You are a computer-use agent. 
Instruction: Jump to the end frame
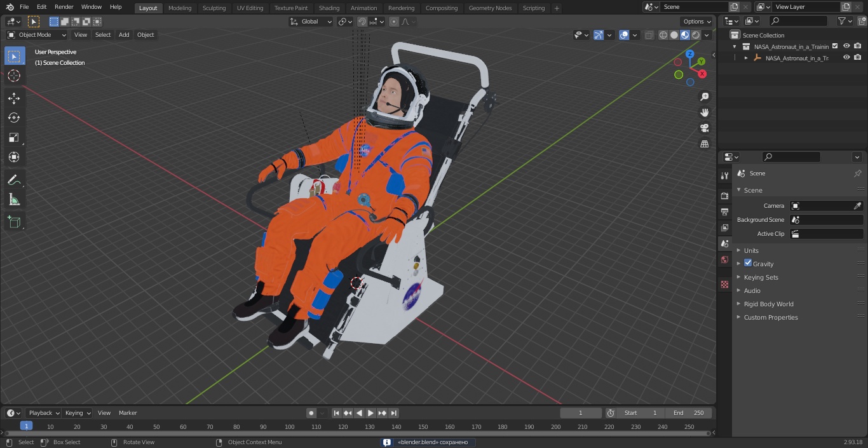pyautogui.click(x=394, y=413)
